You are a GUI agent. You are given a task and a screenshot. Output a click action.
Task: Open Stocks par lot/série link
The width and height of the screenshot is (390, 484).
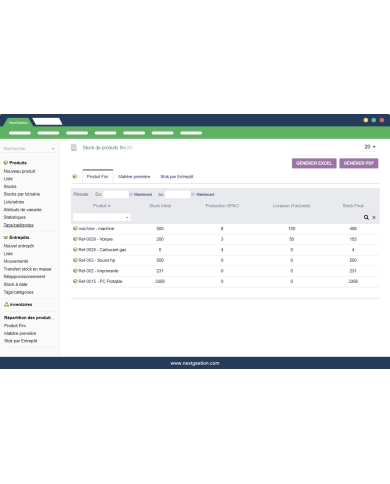(x=22, y=194)
